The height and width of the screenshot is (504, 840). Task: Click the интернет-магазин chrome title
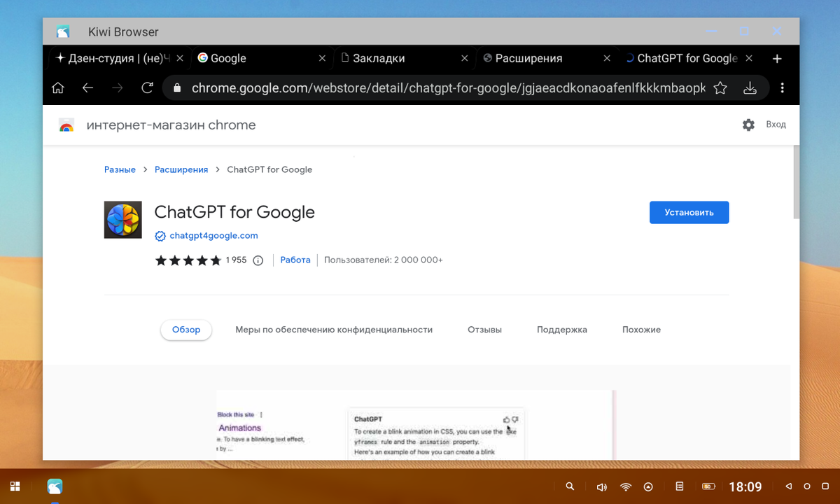click(x=171, y=125)
